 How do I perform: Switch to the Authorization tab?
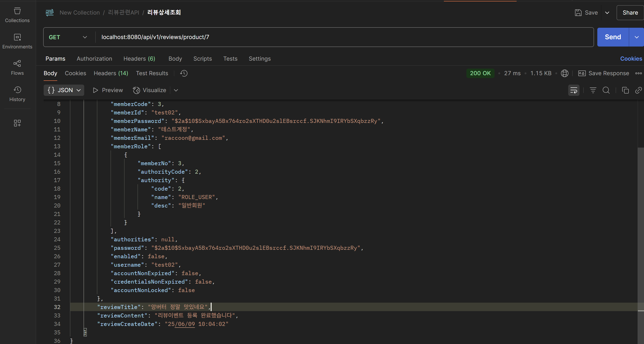(94, 59)
